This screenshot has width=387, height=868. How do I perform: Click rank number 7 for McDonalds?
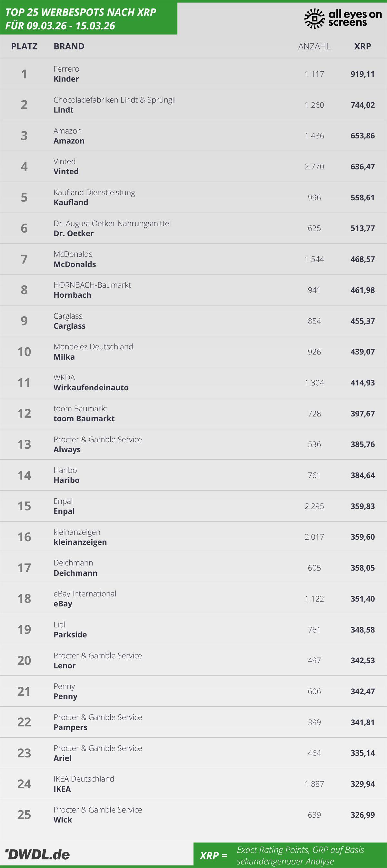click(24, 259)
